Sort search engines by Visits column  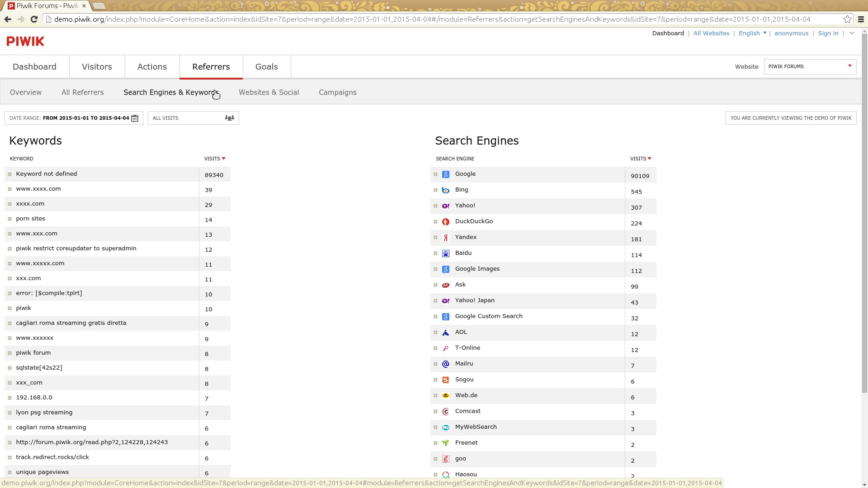641,159
